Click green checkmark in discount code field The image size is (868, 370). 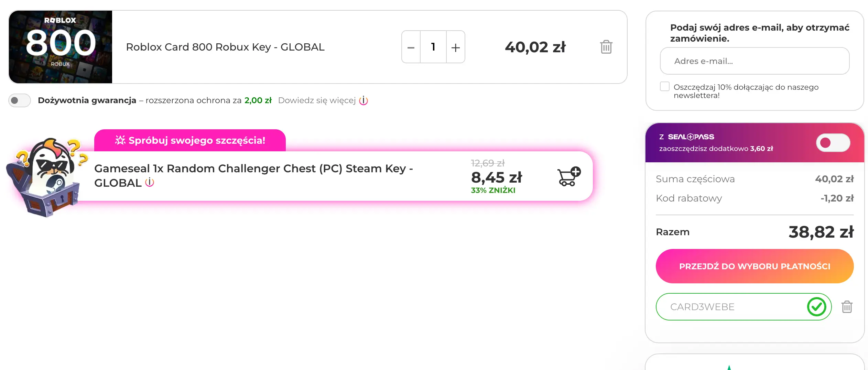click(816, 307)
